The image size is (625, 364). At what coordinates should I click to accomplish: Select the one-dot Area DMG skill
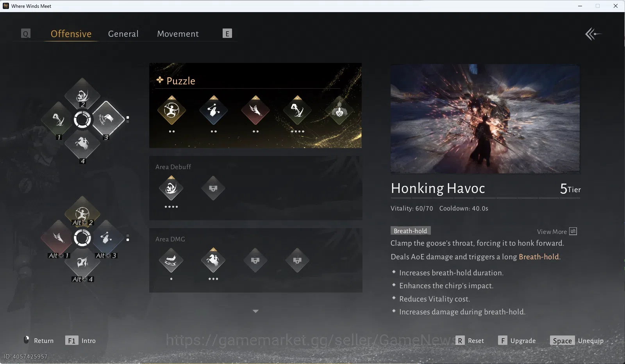[x=171, y=260]
